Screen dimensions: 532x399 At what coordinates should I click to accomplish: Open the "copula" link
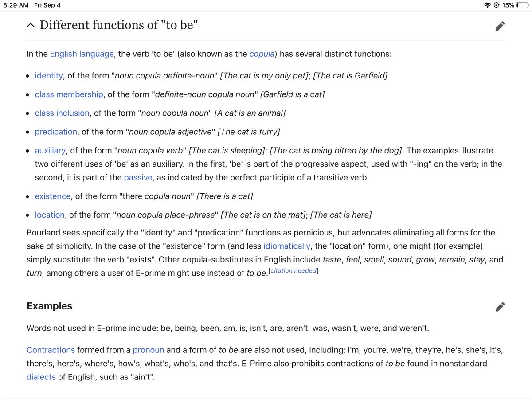coord(262,54)
